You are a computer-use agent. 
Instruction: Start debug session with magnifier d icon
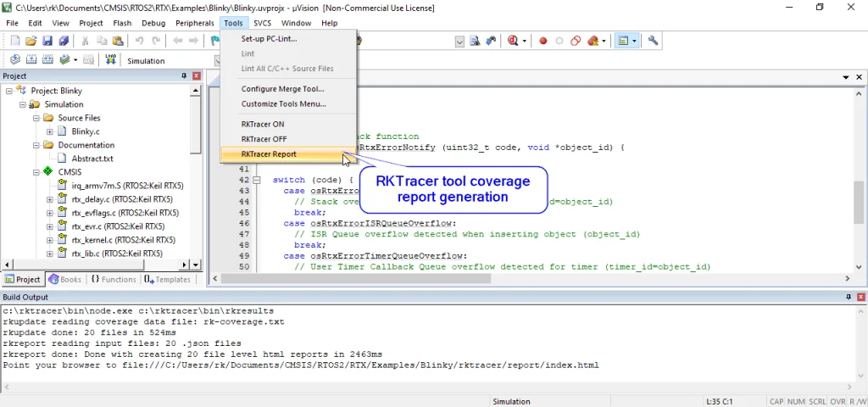tap(512, 41)
